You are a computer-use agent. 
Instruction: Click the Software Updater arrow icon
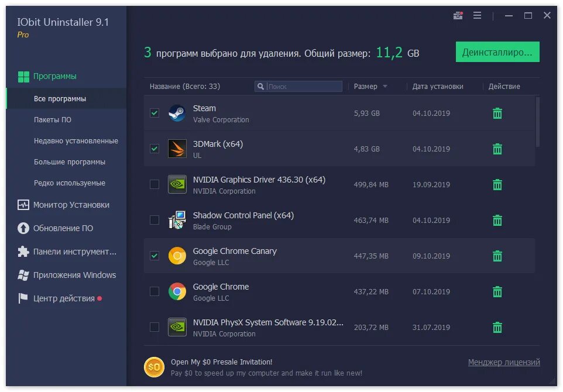[23, 228]
